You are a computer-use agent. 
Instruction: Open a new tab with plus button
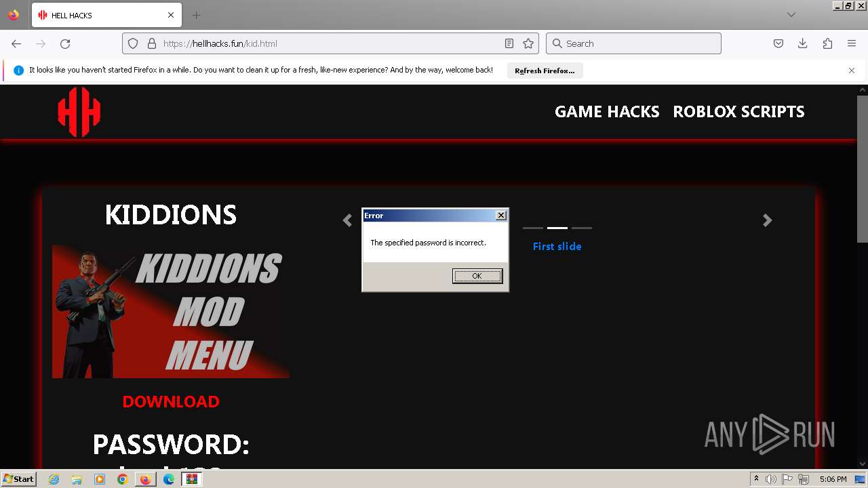196,15
